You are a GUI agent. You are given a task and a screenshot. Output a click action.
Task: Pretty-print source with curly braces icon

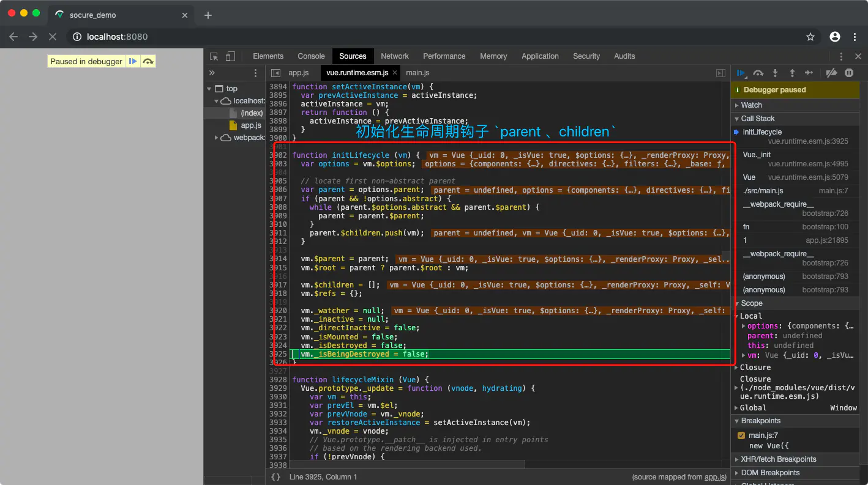click(276, 476)
